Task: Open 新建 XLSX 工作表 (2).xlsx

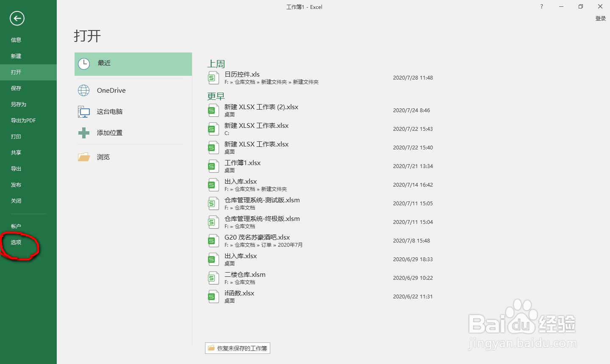Action: (322, 110)
